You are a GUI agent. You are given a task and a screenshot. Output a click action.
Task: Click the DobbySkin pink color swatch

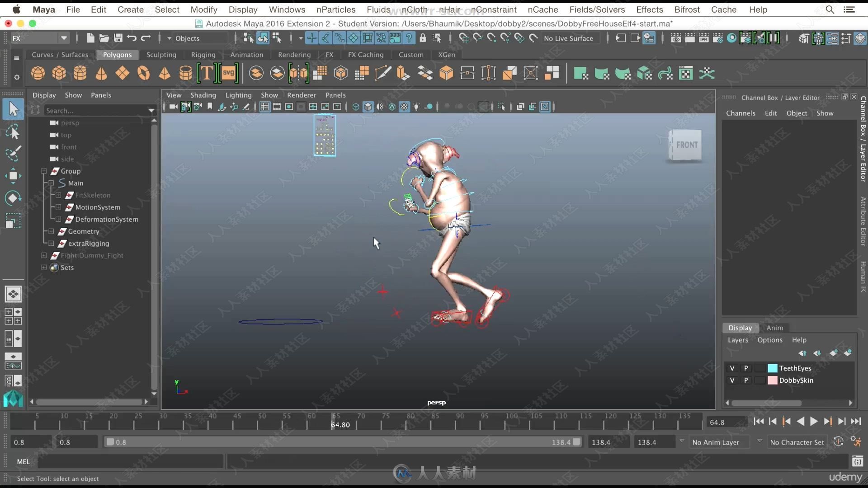tap(773, 380)
